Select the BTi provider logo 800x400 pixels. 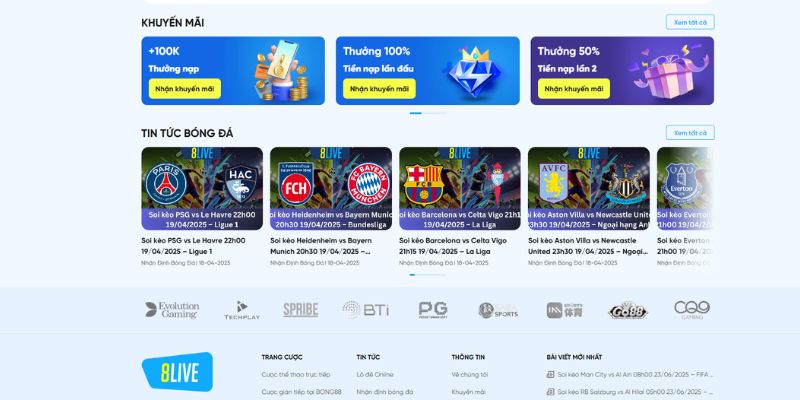click(366, 310)
